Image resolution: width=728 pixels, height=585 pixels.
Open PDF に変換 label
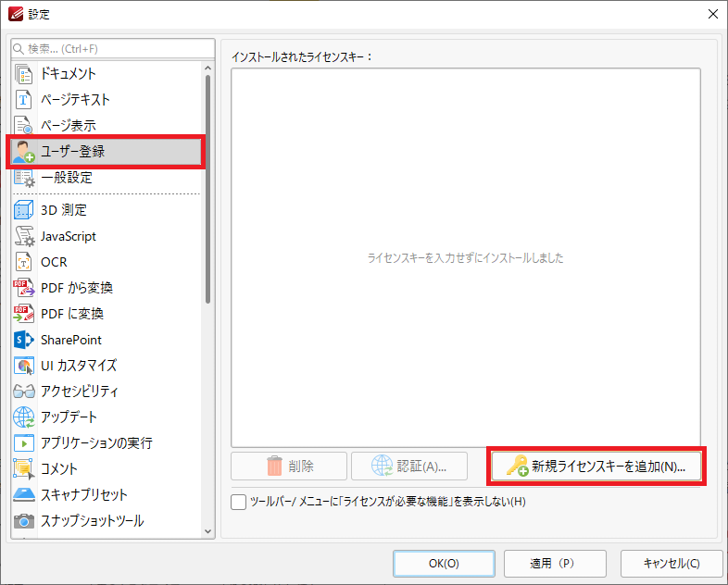coord(72,314)
